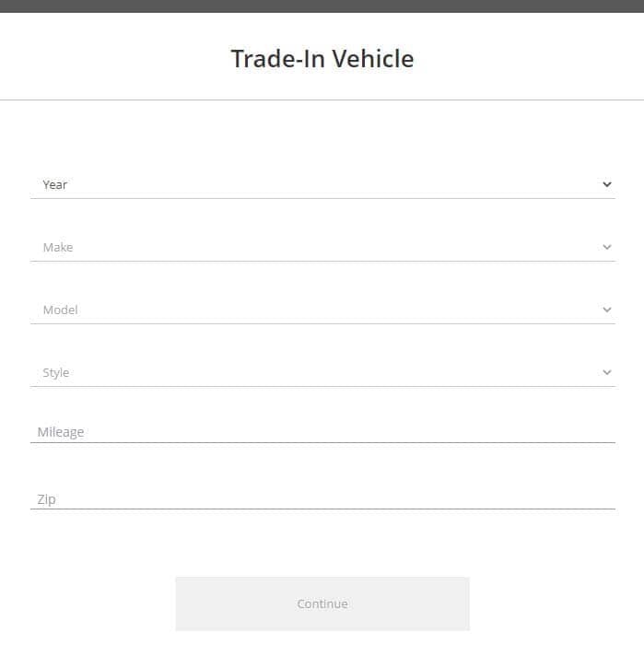Click the chevron arrow on the Make dropdown
Image resolution: width=644 pixels, height=667 pixels.
click(606, 247)
